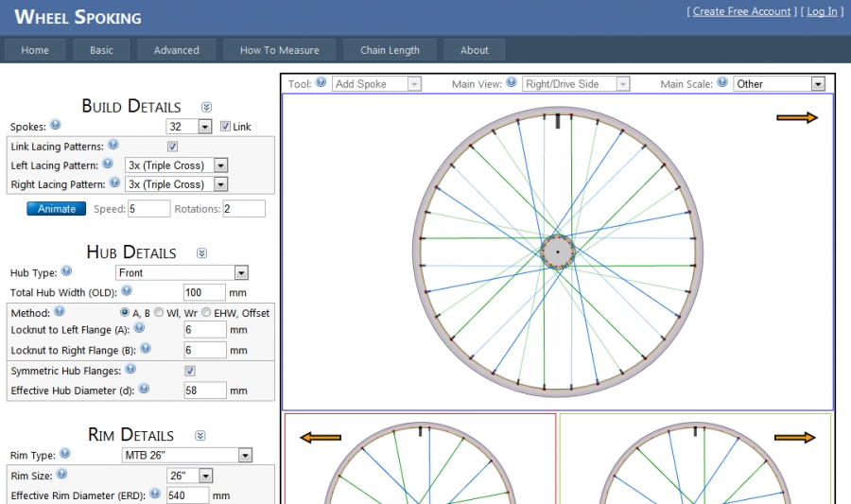Open help icon for Symmetric Hub Flanges
851x504 pixels.
pyautogui.click(x=130, y=369)
